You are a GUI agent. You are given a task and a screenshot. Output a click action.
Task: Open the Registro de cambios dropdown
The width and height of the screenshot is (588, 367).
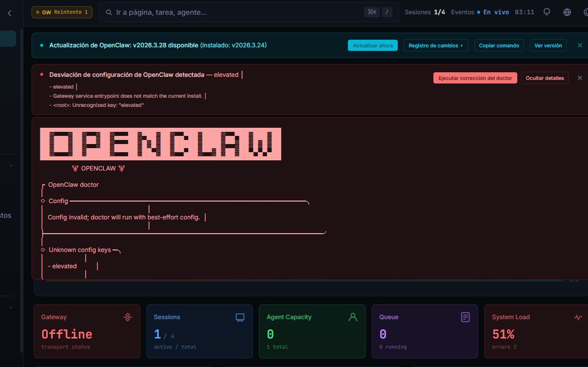[x=436, y=45]
